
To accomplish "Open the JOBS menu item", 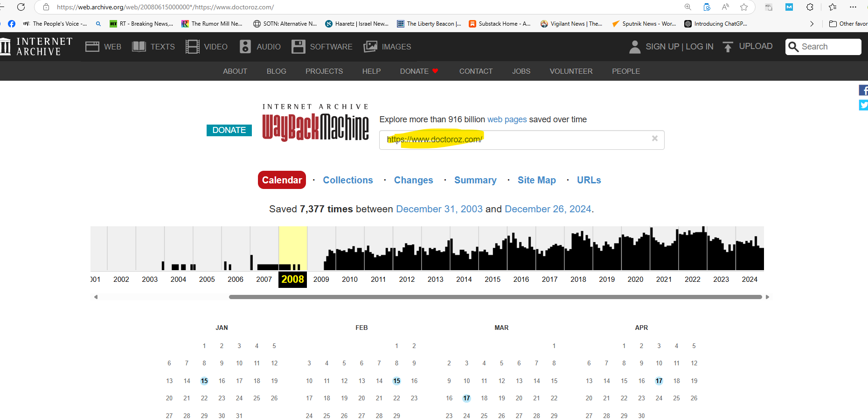I will point(521,71).
